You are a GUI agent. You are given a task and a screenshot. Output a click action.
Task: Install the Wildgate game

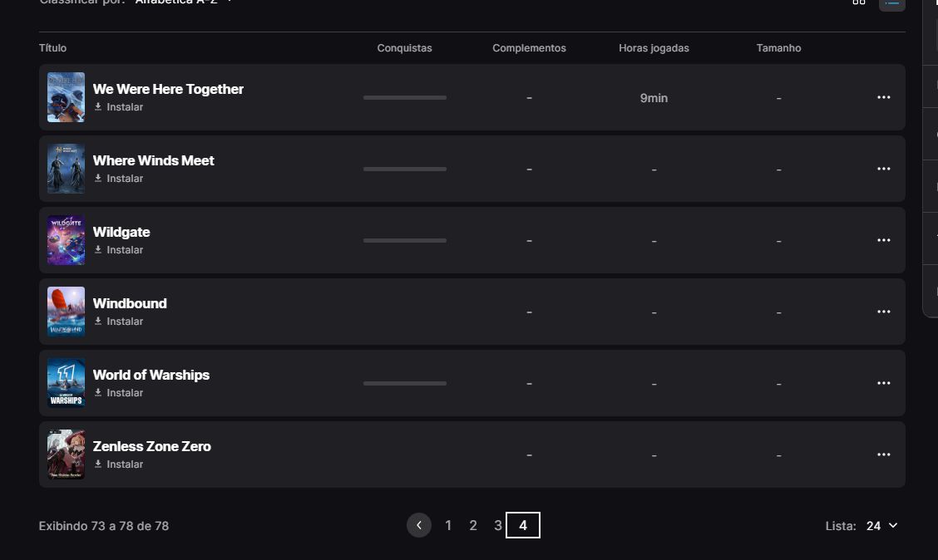(119, 250)
